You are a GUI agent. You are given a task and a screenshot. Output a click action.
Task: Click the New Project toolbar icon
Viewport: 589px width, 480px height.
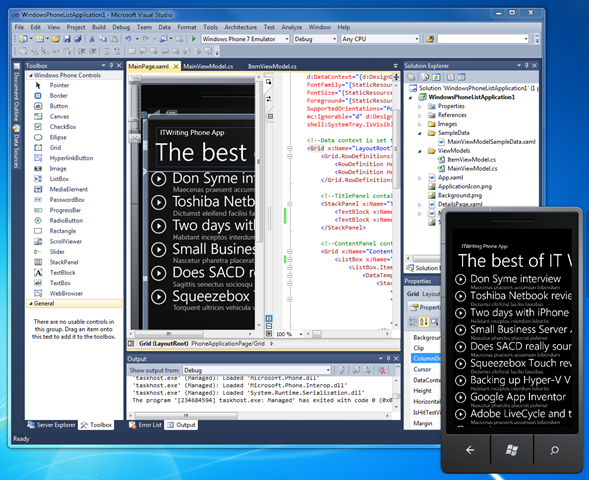click(x=24, y=39)
